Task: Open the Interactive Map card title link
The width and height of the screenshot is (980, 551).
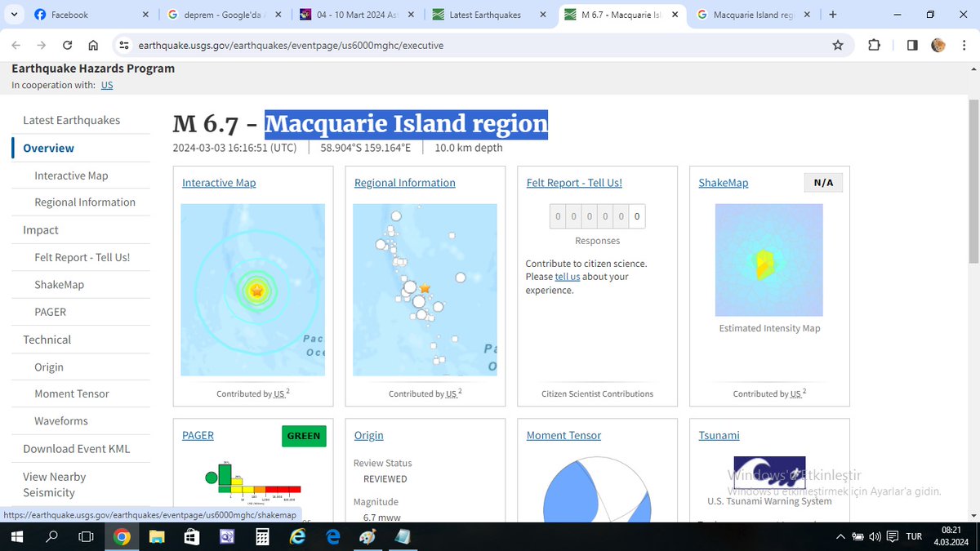Action: [x=219, y=183]
